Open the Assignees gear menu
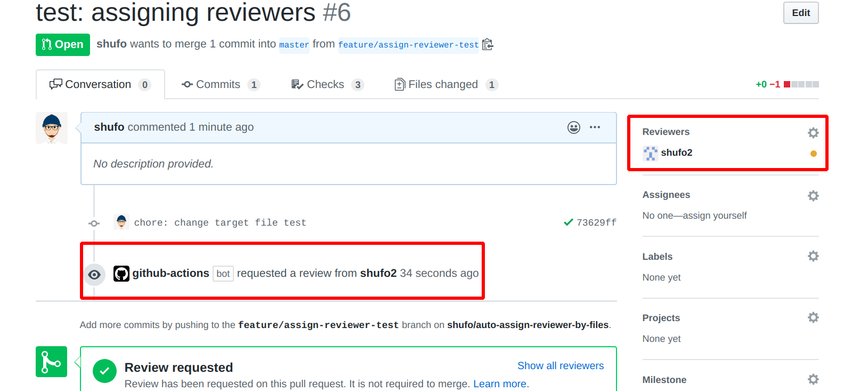 pos(813,196)
